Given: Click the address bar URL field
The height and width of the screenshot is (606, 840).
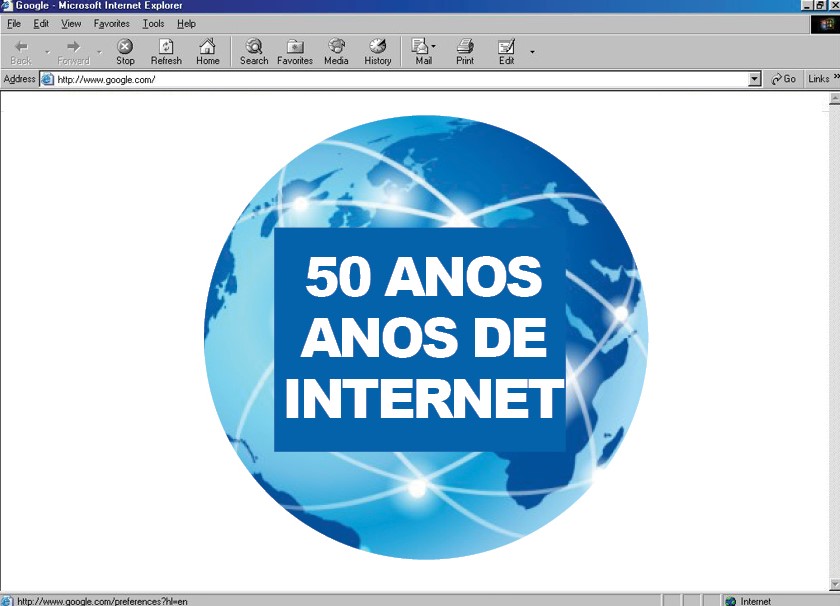Looking at the screenshot, I should [x=400, y=79].
